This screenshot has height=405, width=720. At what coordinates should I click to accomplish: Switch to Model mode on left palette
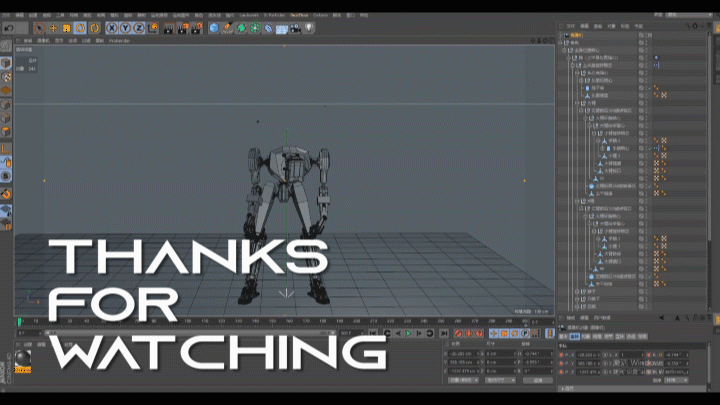click(6, 63)
